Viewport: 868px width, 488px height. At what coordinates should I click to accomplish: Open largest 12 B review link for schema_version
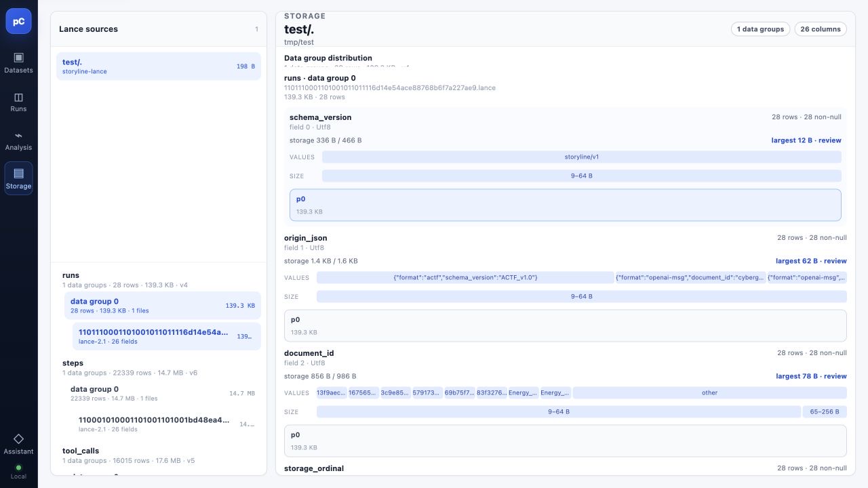tap(806, 140)
